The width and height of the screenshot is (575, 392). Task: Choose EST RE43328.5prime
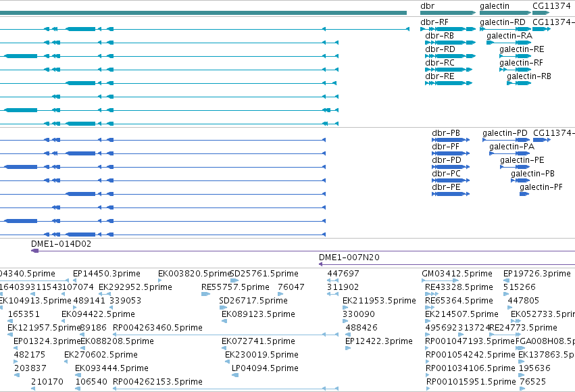(x=459, y=287)
